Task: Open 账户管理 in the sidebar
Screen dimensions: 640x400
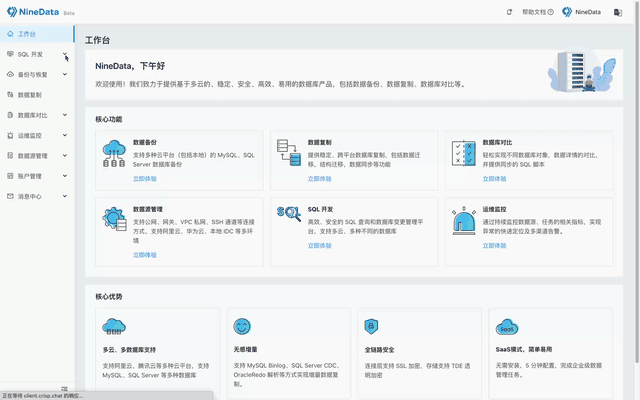Action: [x=37, y=176]
